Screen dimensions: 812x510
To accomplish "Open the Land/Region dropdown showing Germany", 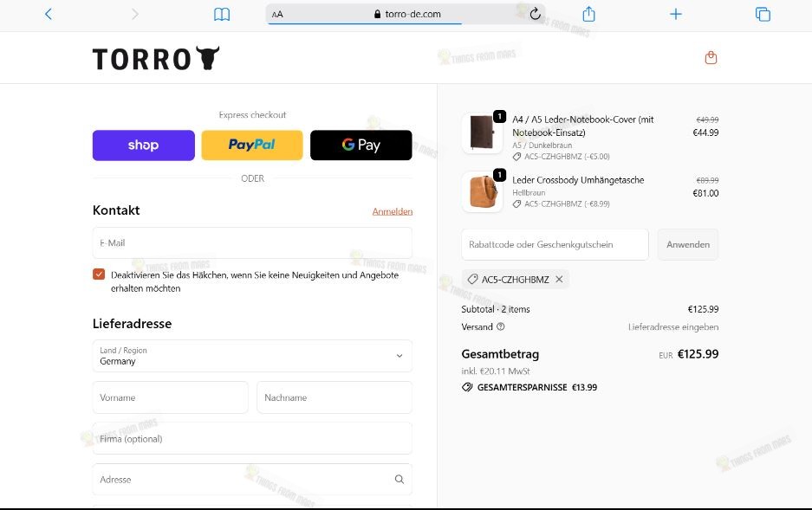I will click(251, 356).
